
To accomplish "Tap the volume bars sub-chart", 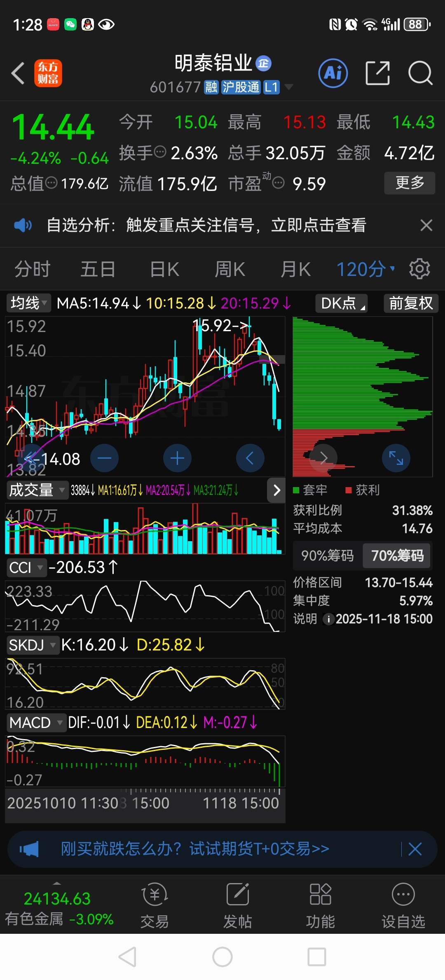I will pos(145,530).
